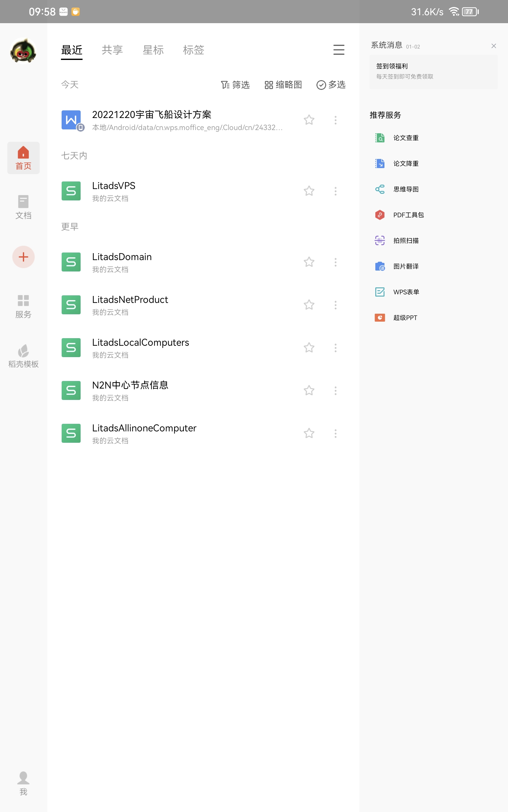
Task: Star the LitadsDomain file
Action: [x=309, y=262]
